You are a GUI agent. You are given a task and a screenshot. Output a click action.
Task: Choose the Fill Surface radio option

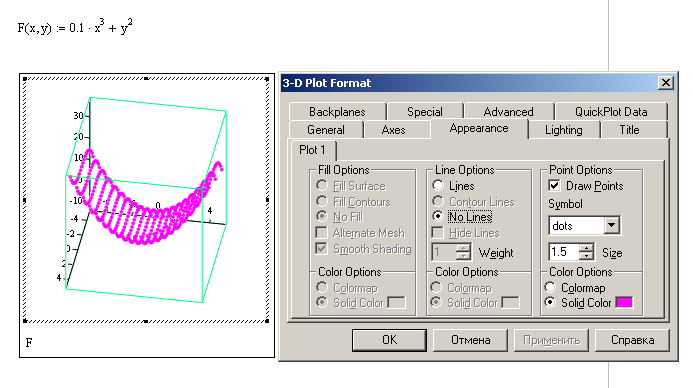point(322,186)
